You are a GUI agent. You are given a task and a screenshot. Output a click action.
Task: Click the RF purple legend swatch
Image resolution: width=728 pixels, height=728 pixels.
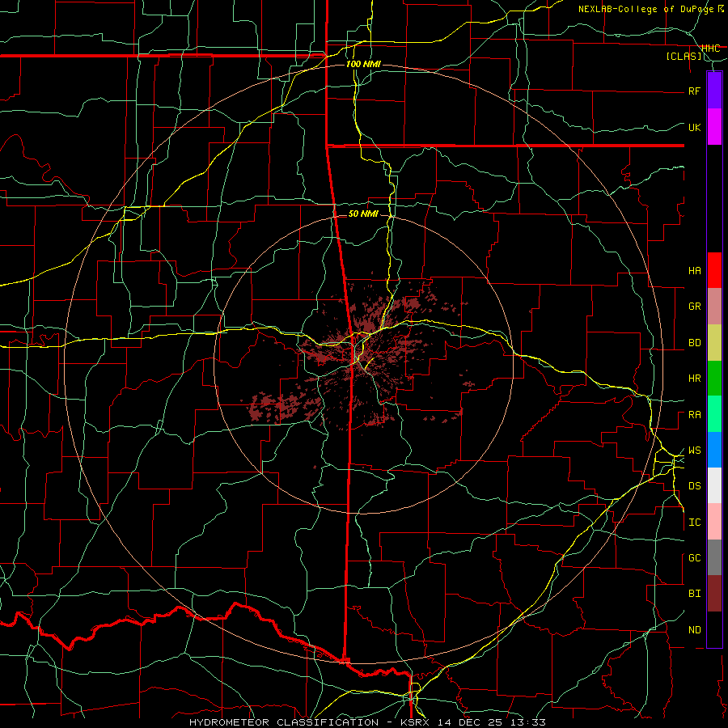point(714,91)
